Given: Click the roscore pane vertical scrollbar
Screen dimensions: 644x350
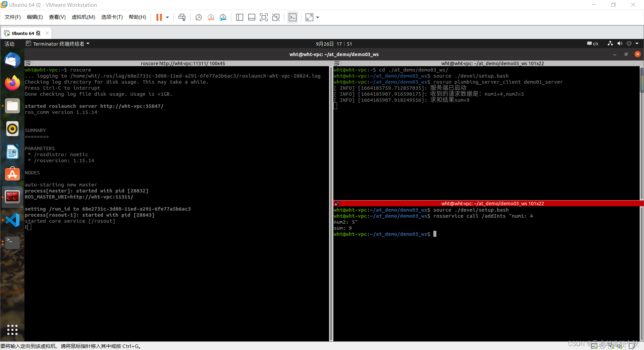Looking at the screenshot, I should (331, 204).
